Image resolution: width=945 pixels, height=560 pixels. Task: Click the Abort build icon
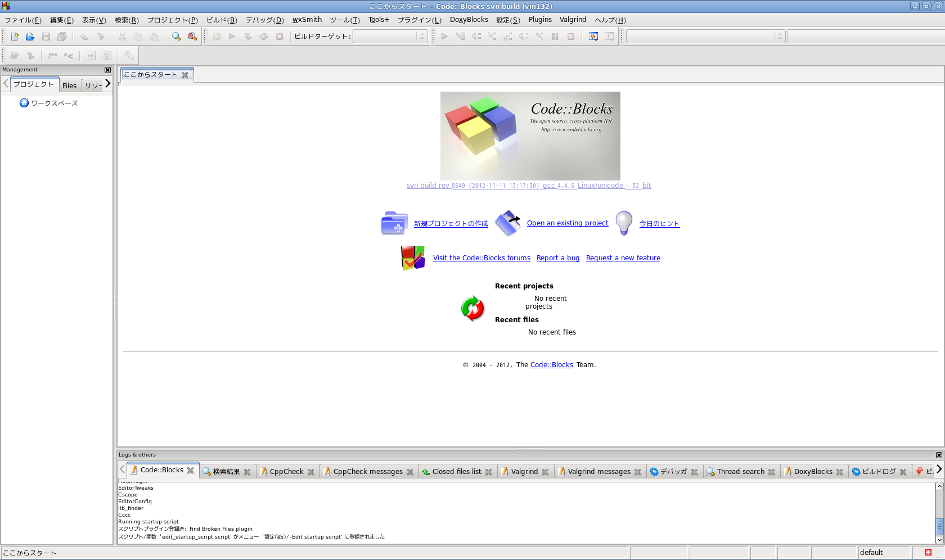(x=280, y=37)
